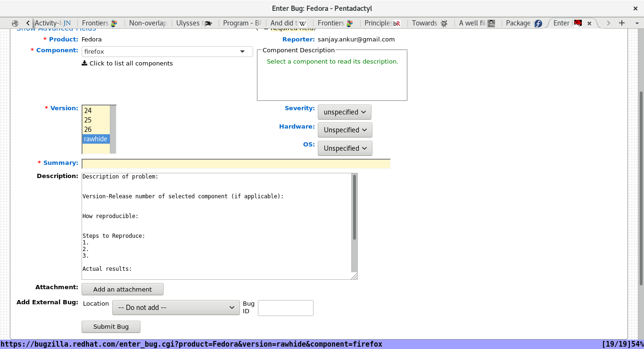Switch to the Package tab

pyautogui.click(x=524, y=23)
